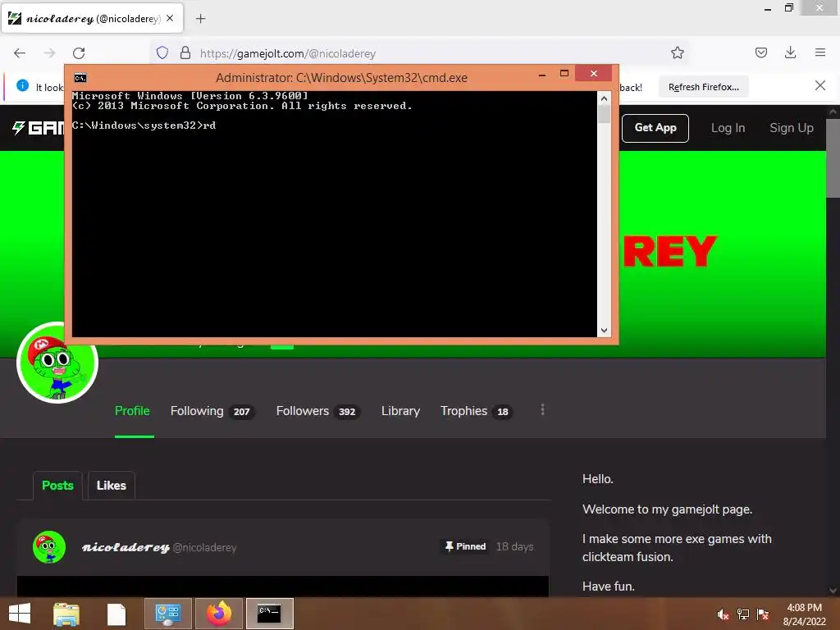Close the Administrator cmd.exe window
840x630 pixels.
594,73
